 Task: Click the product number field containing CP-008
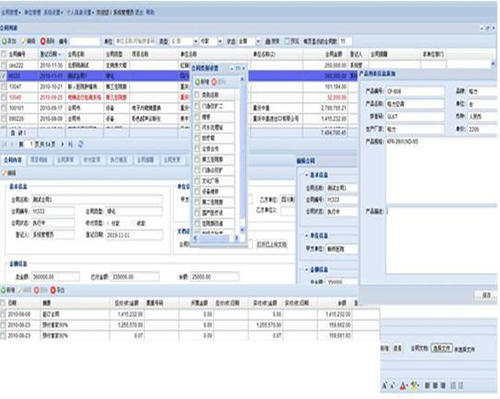(415, 91)
